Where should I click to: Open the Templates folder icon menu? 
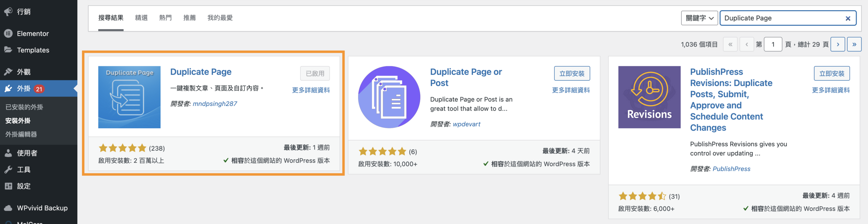[x=8, y=50]
